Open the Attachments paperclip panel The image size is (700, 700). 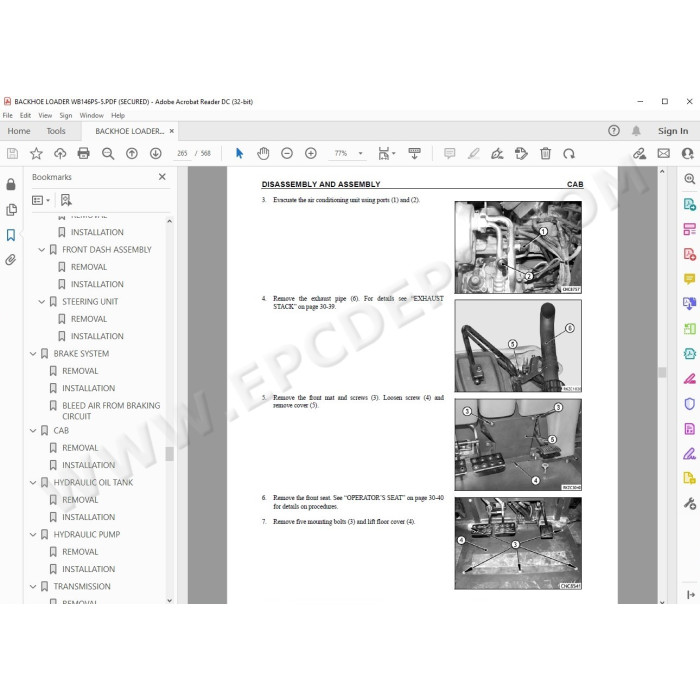(11, 260)
